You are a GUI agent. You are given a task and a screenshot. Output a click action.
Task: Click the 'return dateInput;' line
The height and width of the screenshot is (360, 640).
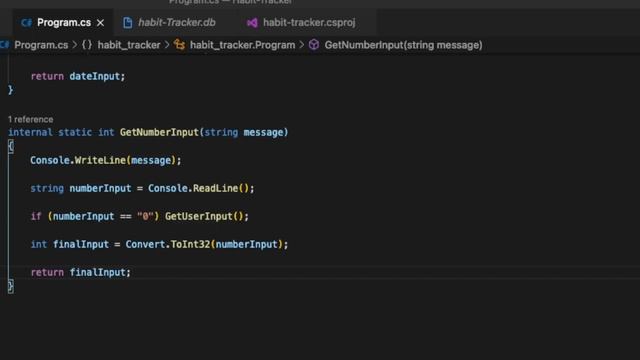[x=78, y=76]
